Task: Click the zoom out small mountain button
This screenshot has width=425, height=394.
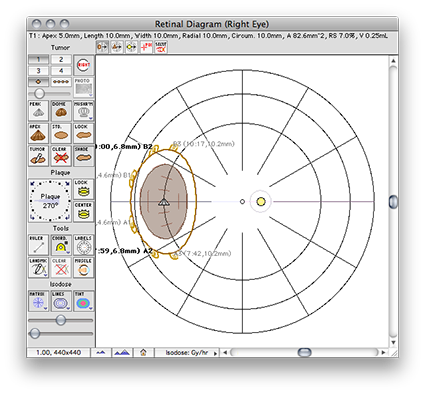Action: coord(101,352)
